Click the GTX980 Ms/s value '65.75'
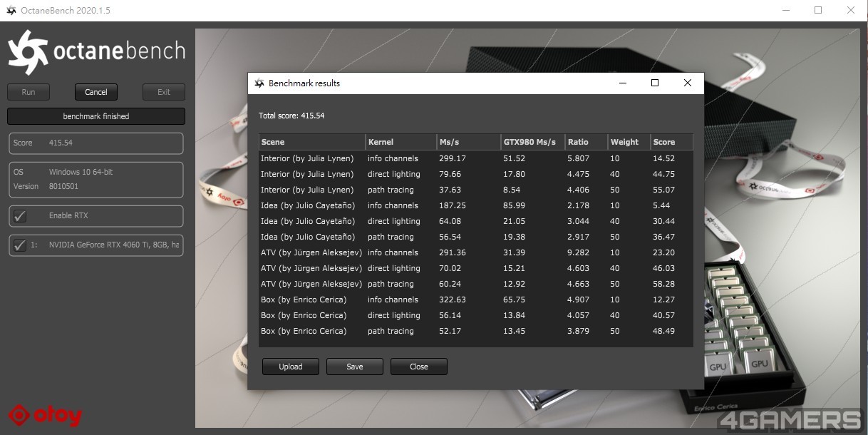The width and height of the screenshot is (868, 435). pos(515,300)
